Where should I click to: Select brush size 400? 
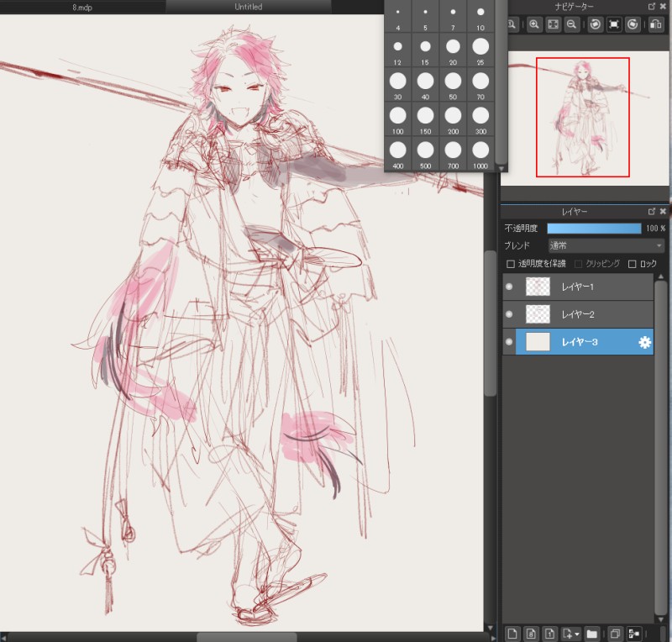click(397, 154)
